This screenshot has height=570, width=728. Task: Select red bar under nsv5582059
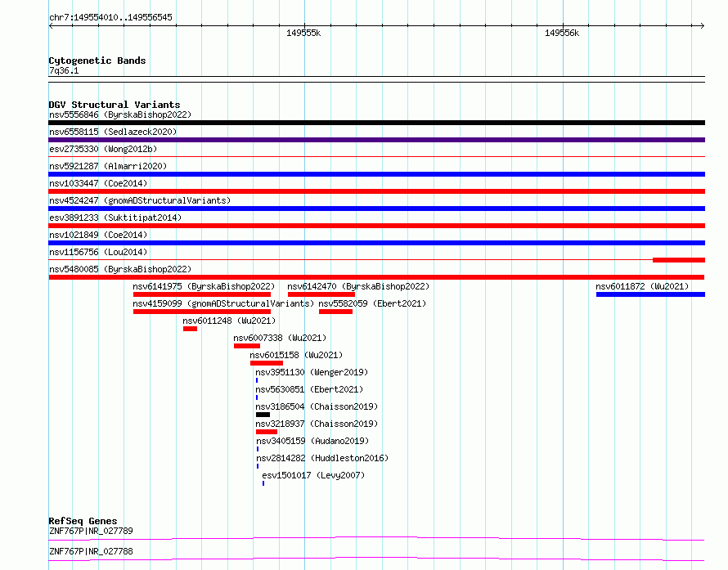(x=335, y=312)
